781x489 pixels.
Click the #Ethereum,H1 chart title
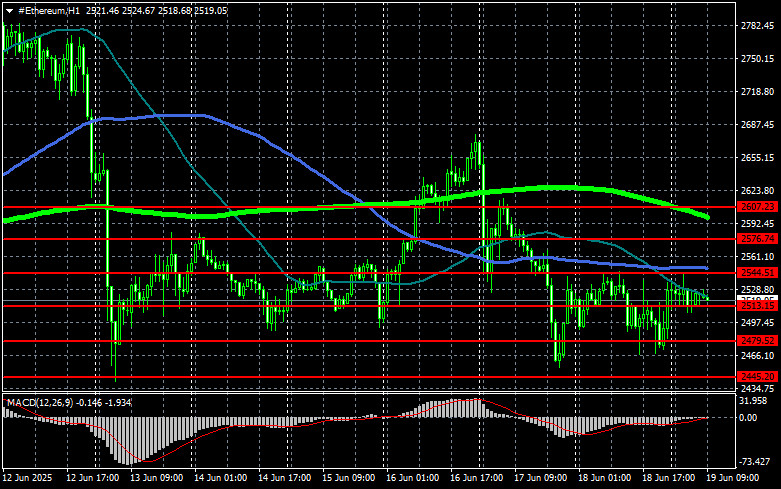coord(49,10)
